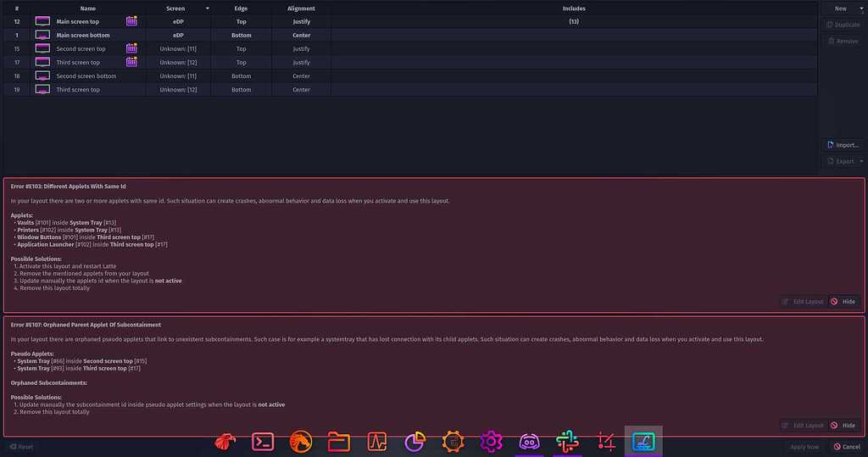Click the screenshot crop tool dock icon
Viewport: 868px width, 457px height.
tap(605, 441)
